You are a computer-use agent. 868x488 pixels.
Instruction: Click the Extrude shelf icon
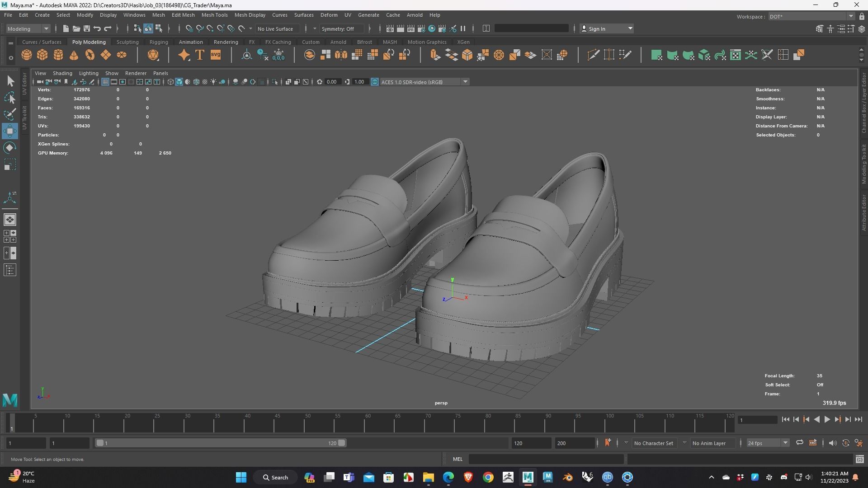pyautogui.click(x=435, y=55)
